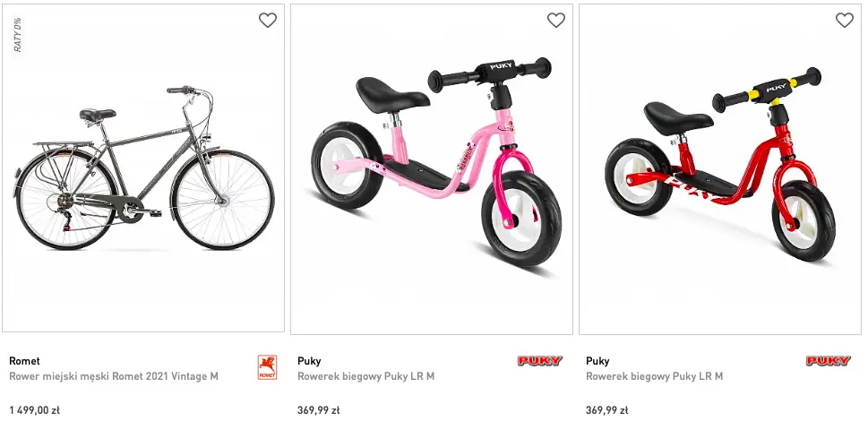
Task: Open the Romet city bike product image
Action: [143, 170]
